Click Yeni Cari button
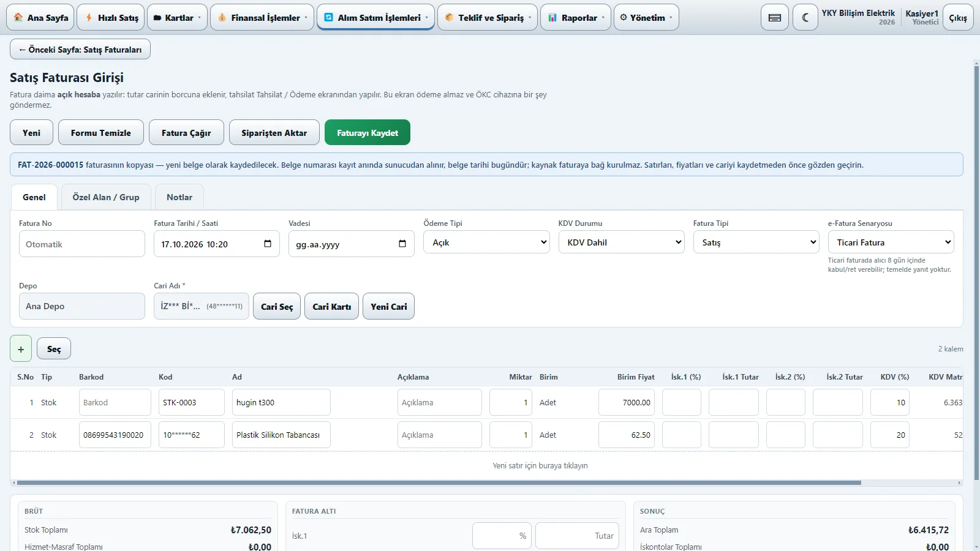The width and height of the screenshot is (980, 551). pos(389,306)
